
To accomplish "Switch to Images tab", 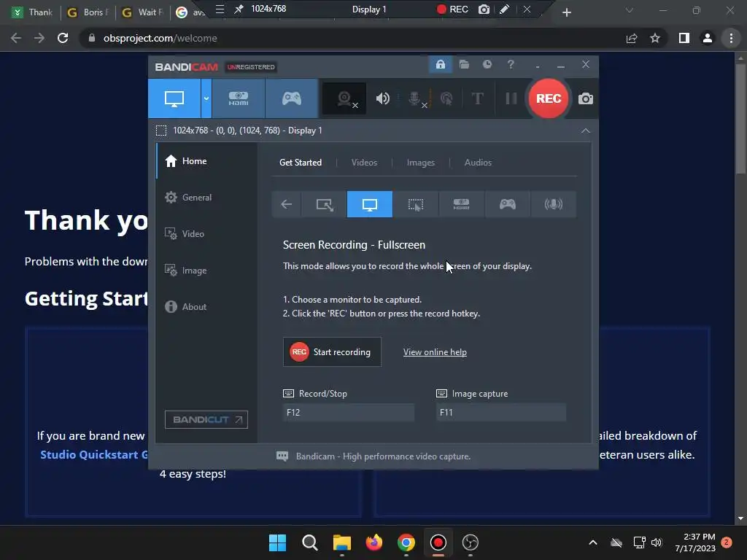I will 421,163.
